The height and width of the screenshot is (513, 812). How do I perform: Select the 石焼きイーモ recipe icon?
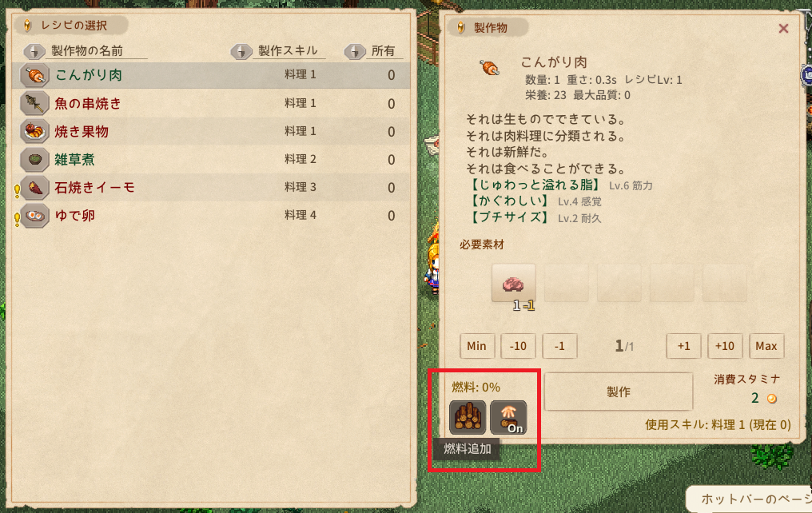coord(34,188)
